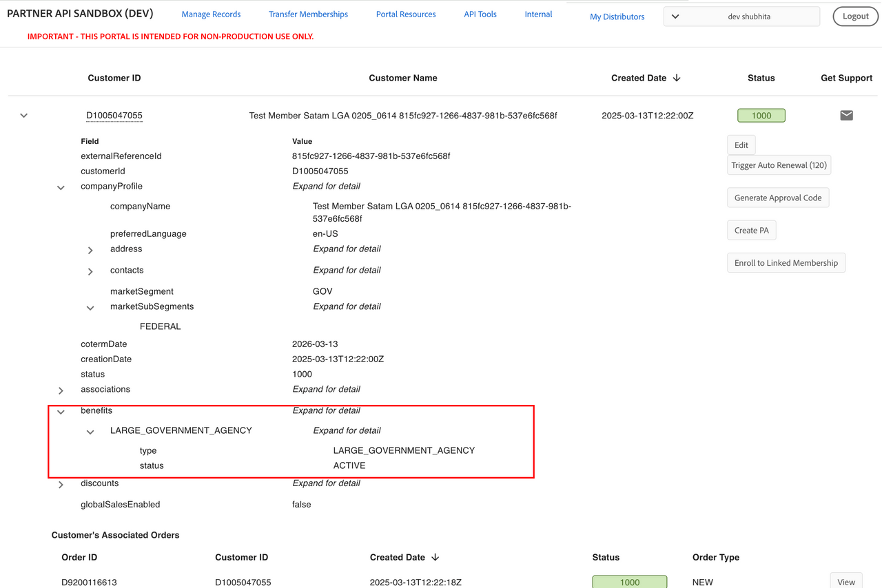882x588 pixels.
Task: Go to My Distributors
Action: tap(617, 17)
